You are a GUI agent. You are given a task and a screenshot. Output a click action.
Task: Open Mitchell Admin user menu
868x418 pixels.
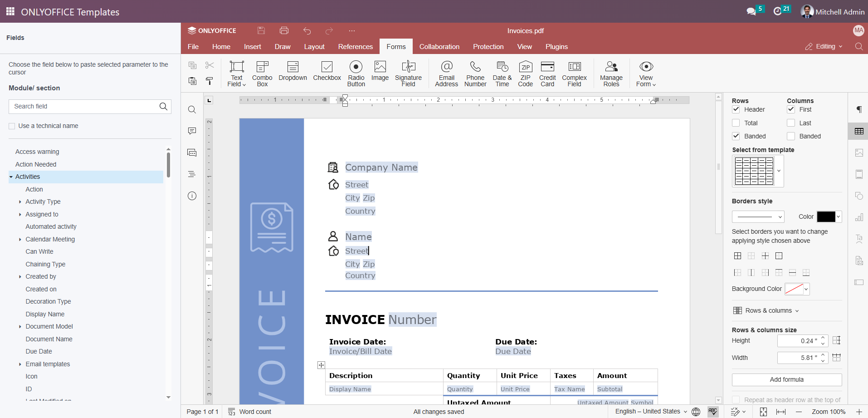click(833, 11)
